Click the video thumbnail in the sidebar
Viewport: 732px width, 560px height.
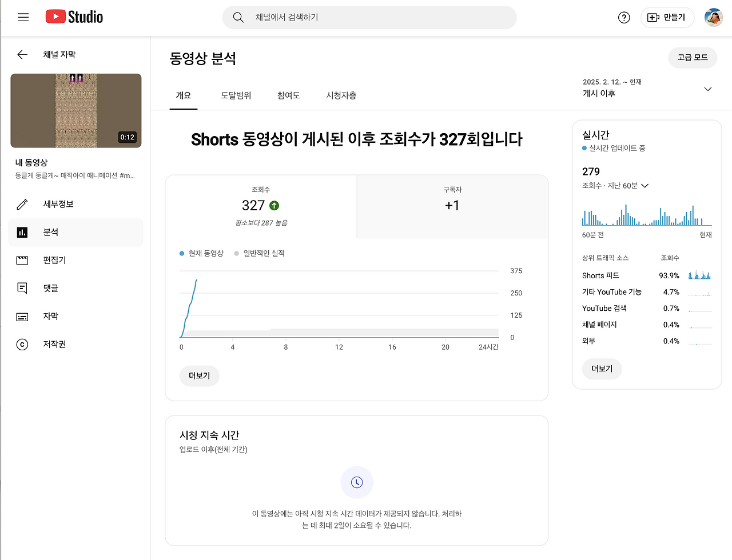tap(75, 110)
